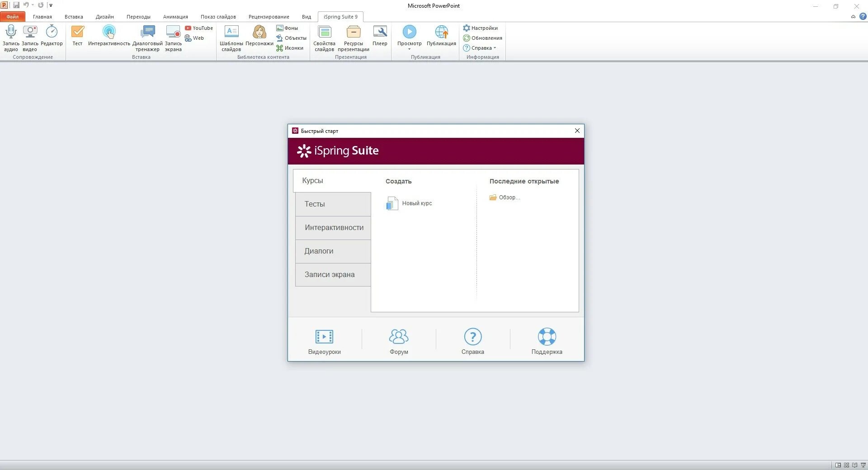Open Свойства слайдов
The image size is (868, 470).
point(324,38)
